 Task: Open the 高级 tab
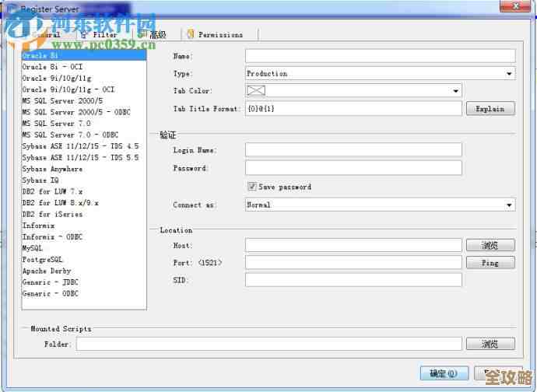click(x=157, y=34)
